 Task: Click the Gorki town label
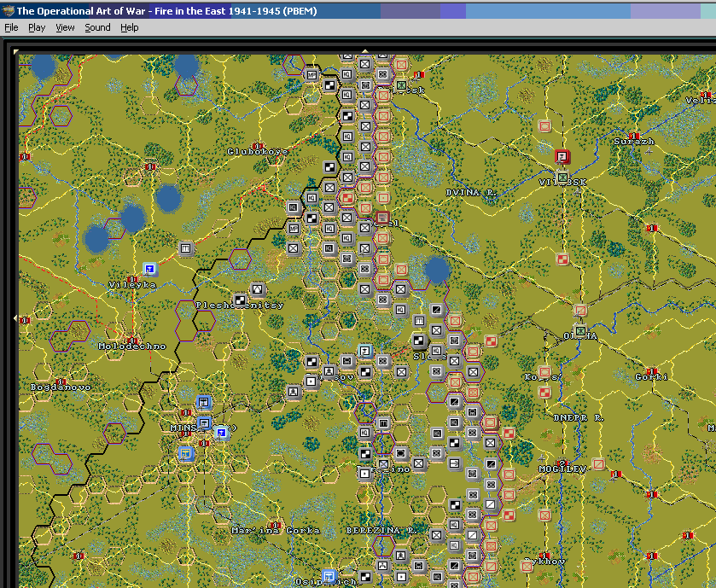[x=652, y=377]
